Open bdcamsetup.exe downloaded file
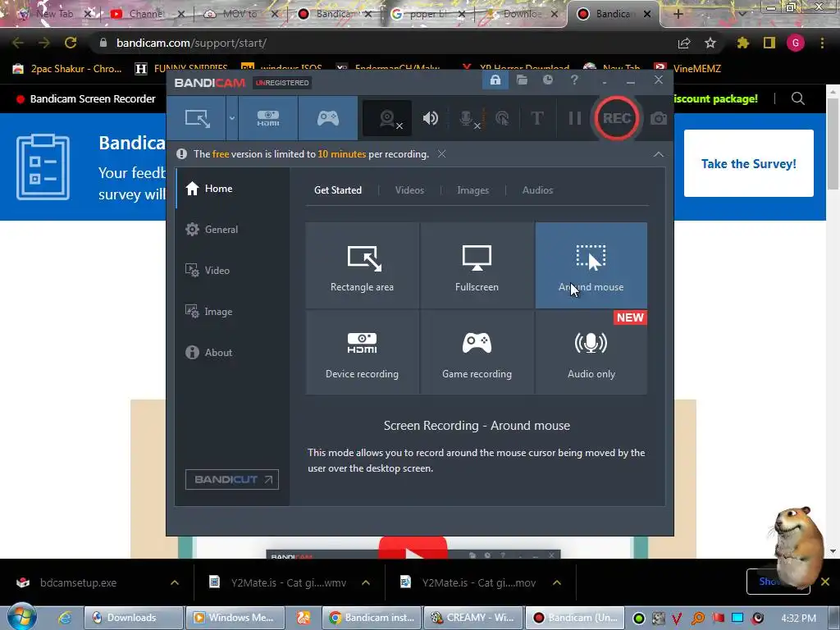 (78, 583)
